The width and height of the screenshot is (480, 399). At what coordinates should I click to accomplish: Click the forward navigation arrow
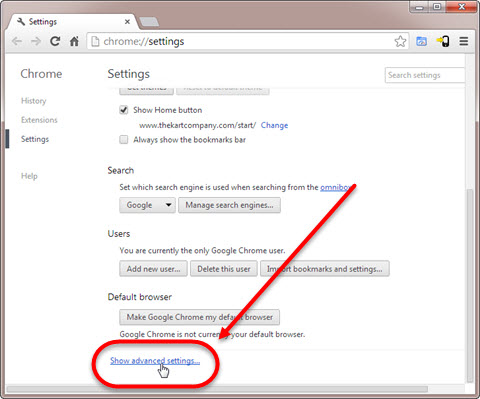(x=36, y=42)
